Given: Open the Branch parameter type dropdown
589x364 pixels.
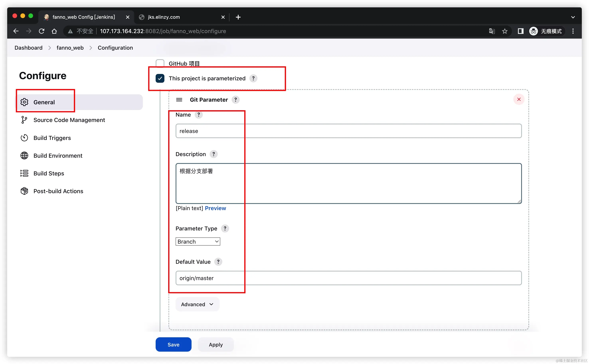Looking at the screenshot, I should [198, 241].
